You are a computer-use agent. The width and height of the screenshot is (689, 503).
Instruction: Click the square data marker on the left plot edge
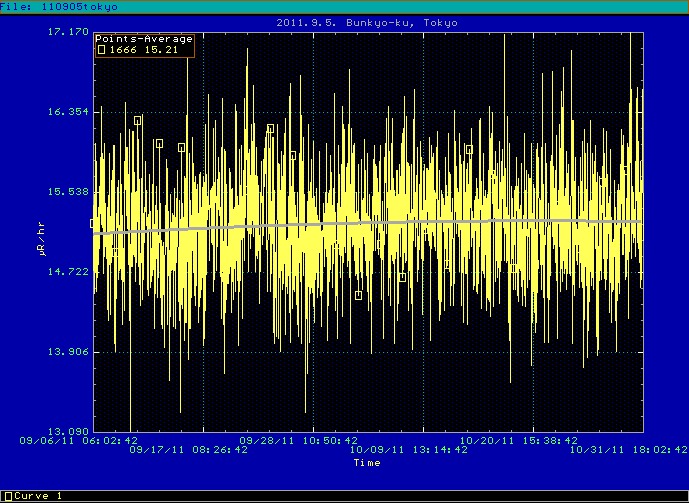(x=94, y=224)
